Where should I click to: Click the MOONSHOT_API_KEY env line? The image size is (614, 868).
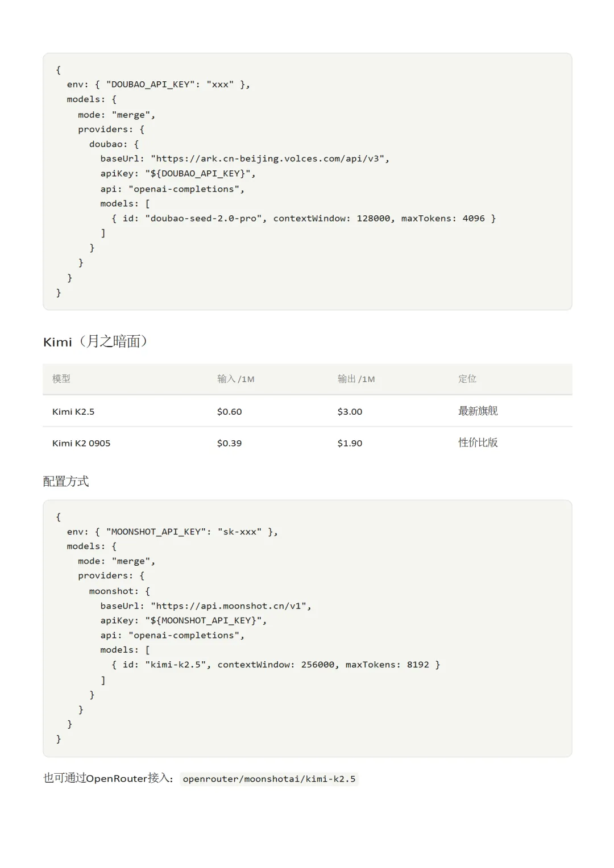click(x=172, y=532)
